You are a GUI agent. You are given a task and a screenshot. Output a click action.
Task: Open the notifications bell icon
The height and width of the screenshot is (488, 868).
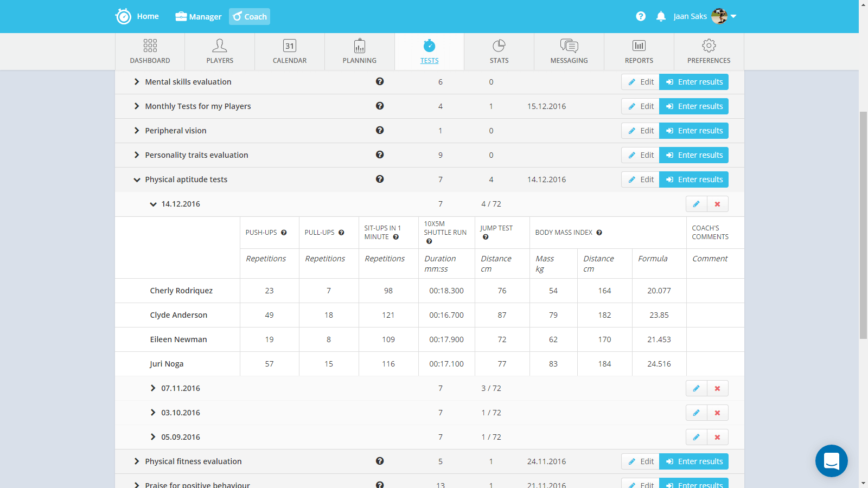pos(661,16)
